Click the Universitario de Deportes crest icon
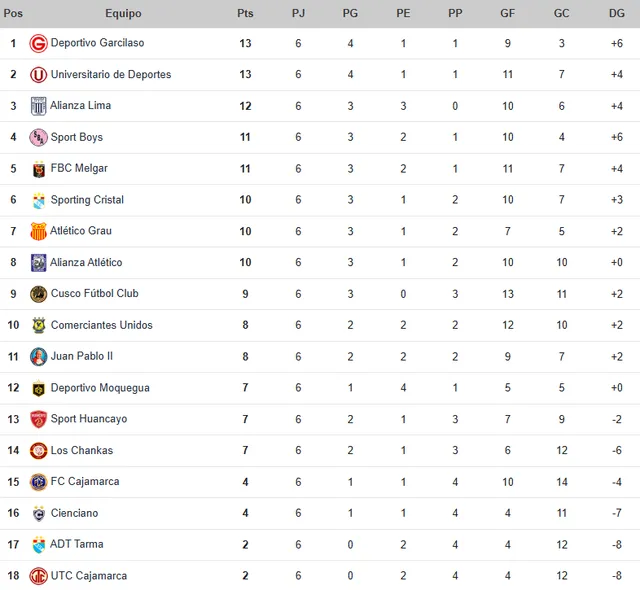Screen dimensions: 640x590 point(38,75)
